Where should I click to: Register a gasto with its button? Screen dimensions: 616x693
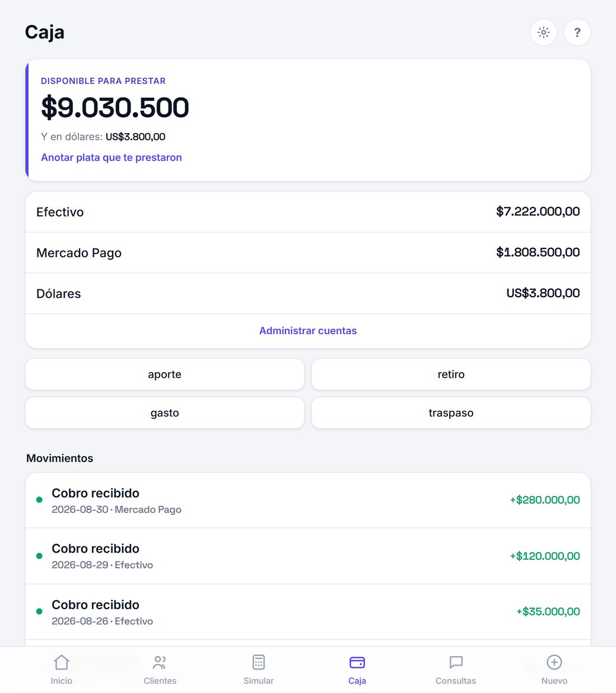tap(165, 413)
